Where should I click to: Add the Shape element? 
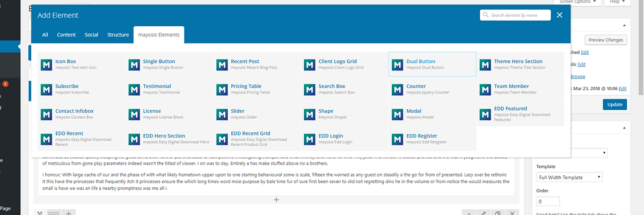345,113
